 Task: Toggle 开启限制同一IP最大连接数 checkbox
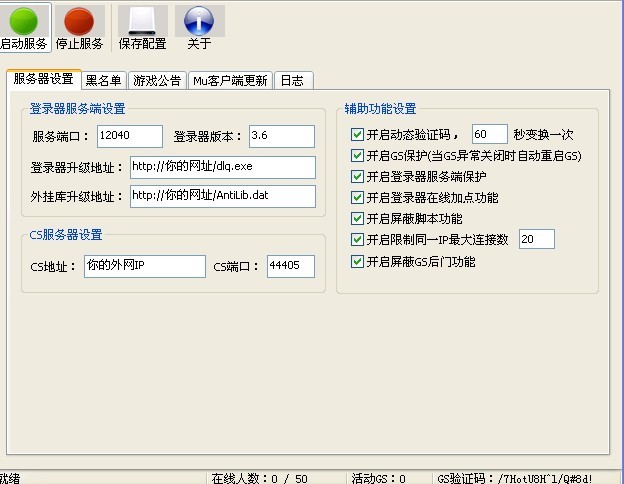coord(358,240)
